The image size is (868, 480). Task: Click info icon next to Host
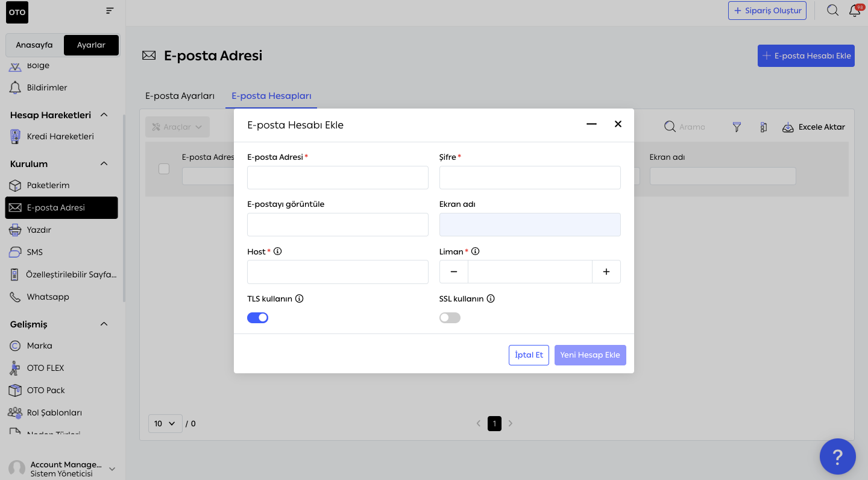[278, 251]
